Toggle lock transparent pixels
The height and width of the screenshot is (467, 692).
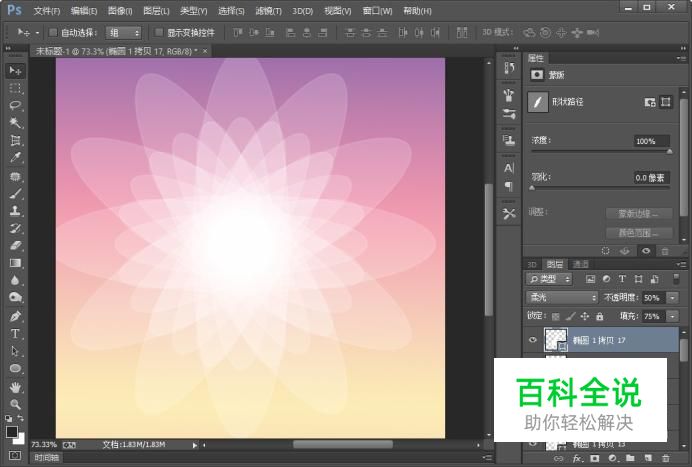pos(556,316)
